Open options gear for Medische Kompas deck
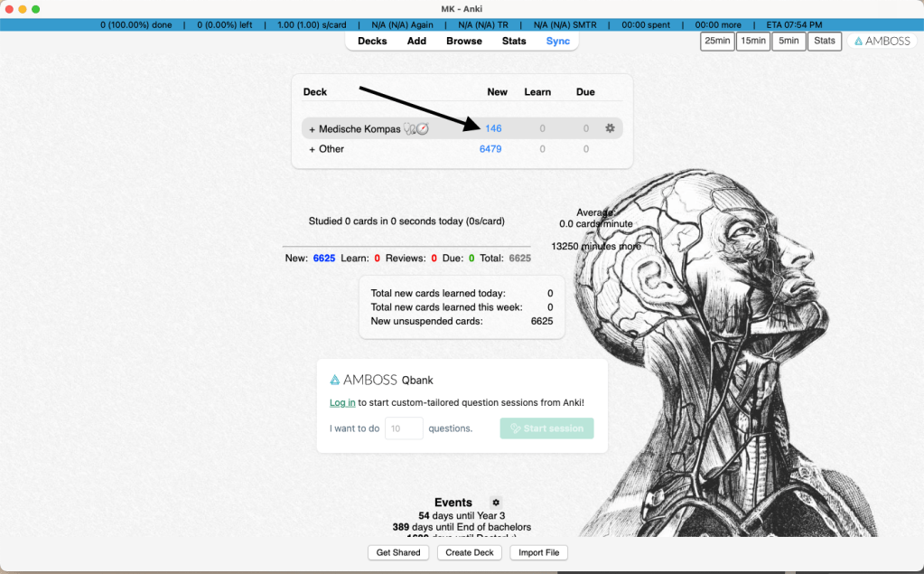The width and height of the screenshot is (924, 574). pyautogui.click(x=610, y=128)
